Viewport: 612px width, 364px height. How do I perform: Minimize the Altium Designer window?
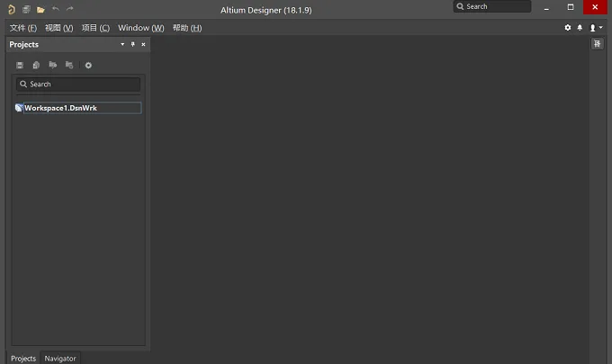(x=546, y=7)
